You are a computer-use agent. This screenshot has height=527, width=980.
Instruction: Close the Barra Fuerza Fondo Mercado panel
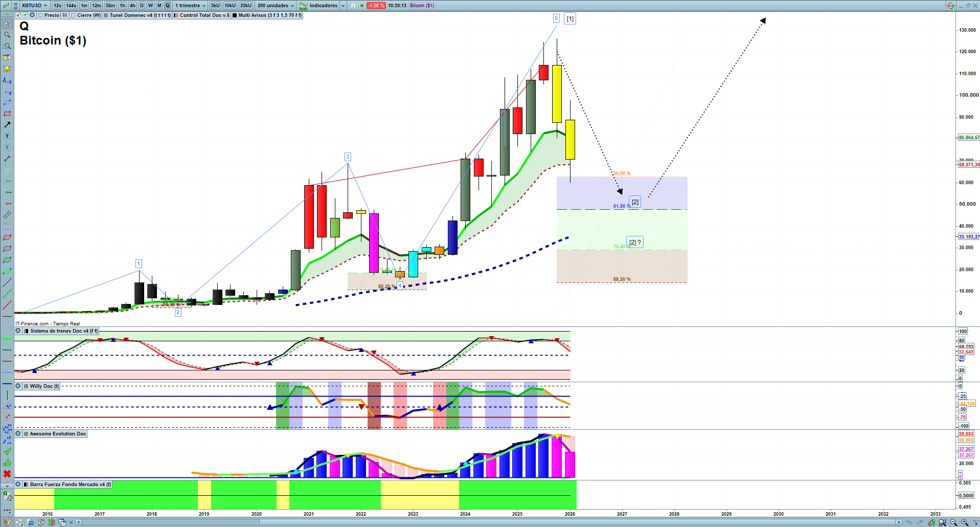pyautogui.click(x=18, y=485)
